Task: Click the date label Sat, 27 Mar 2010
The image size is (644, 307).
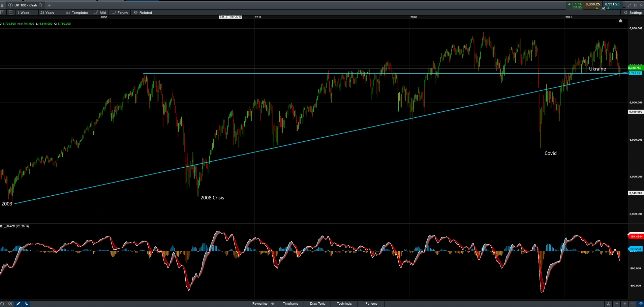Action: 231,17
